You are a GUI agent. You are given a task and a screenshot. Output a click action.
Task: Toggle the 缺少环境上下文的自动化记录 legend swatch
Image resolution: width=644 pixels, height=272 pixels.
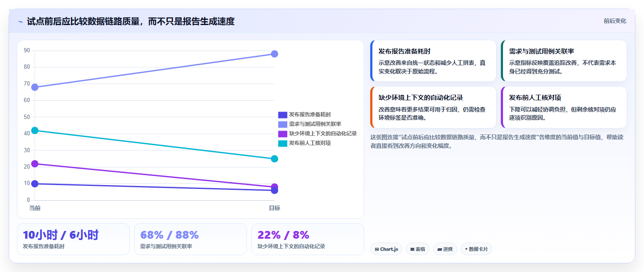[x=282, y=134]
